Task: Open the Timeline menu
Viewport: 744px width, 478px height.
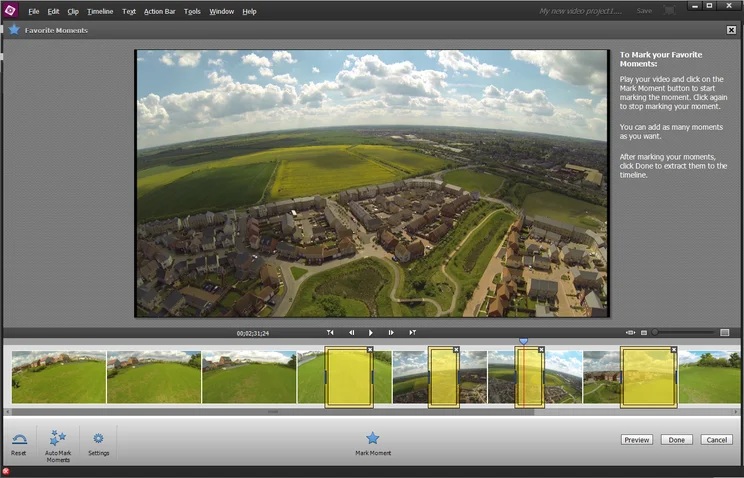Action: coord(100,11)
